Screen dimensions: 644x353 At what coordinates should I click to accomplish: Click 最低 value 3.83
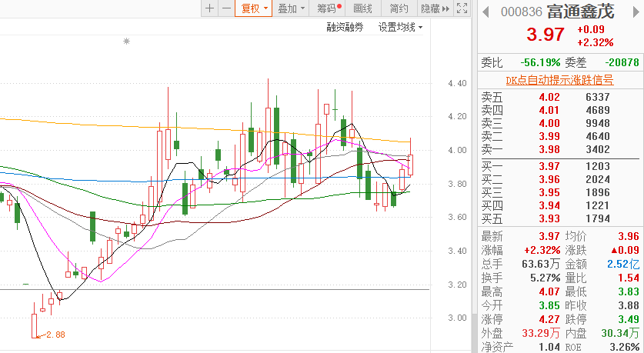click(629, 291)
